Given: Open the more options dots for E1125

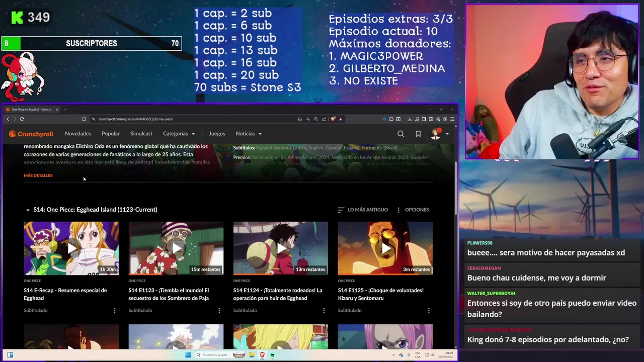Looking at the screenshot, I should pos(429,311).
